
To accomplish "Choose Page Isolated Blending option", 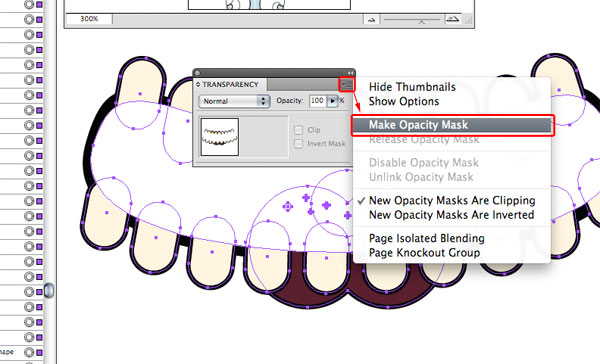I will click(427, 238).
